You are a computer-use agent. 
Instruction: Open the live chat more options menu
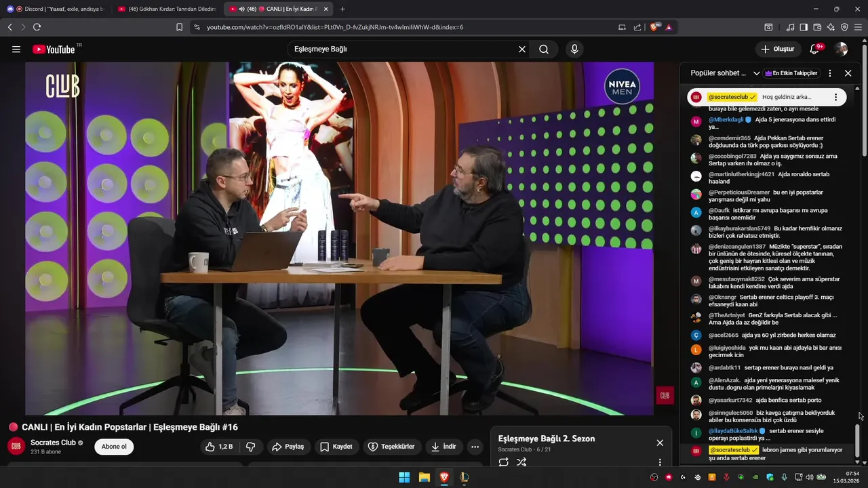coord(829,73)
